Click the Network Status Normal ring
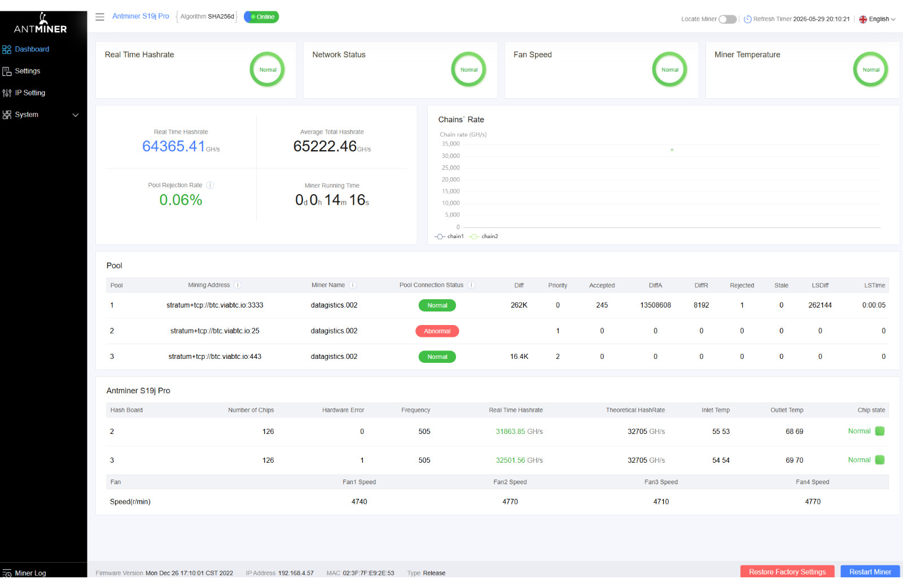 [468, 69]
